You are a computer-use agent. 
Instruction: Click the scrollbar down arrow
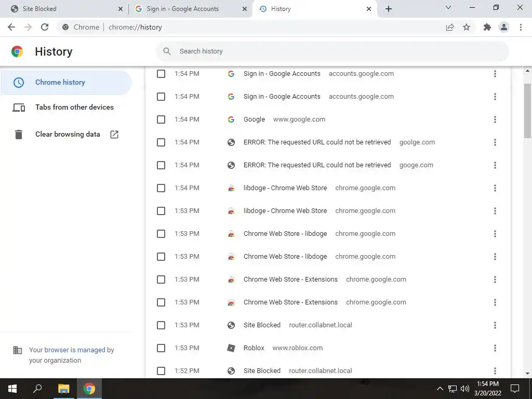pyautogui.click(x=527, y=374)
